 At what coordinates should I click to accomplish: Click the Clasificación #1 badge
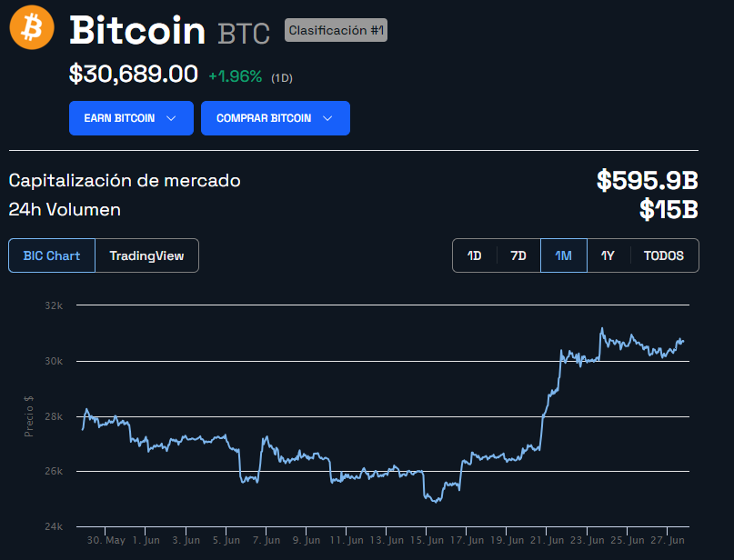[336, 30]
